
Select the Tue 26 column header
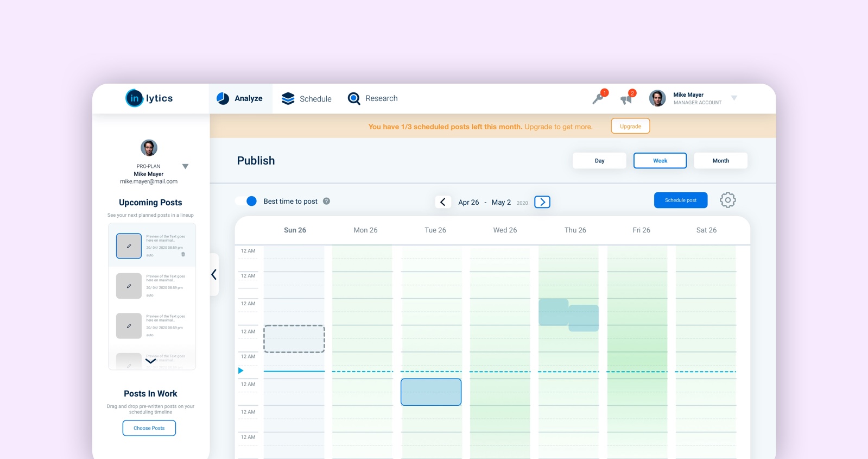435,230
